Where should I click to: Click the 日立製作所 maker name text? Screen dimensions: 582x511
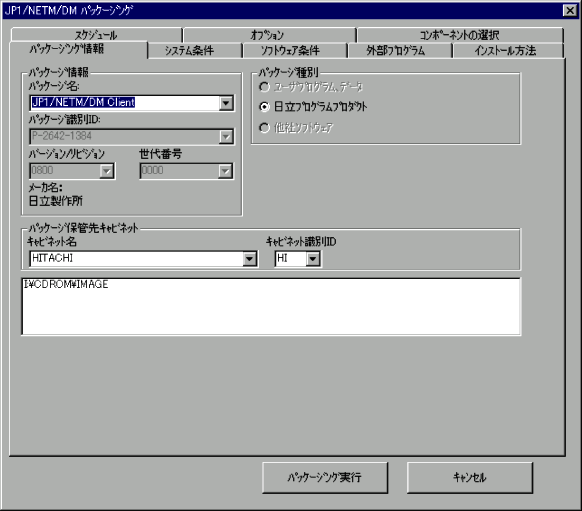[56, 201]
